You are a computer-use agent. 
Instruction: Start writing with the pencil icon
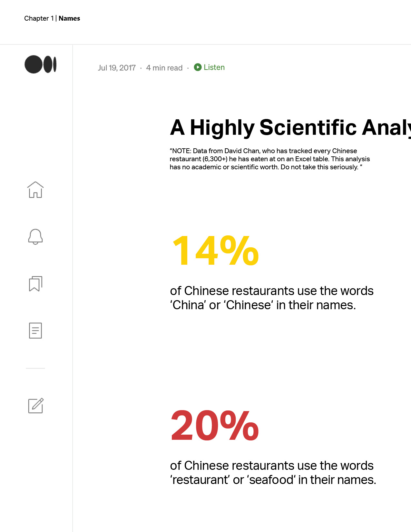pyautogui.click(x=36, y=406)
